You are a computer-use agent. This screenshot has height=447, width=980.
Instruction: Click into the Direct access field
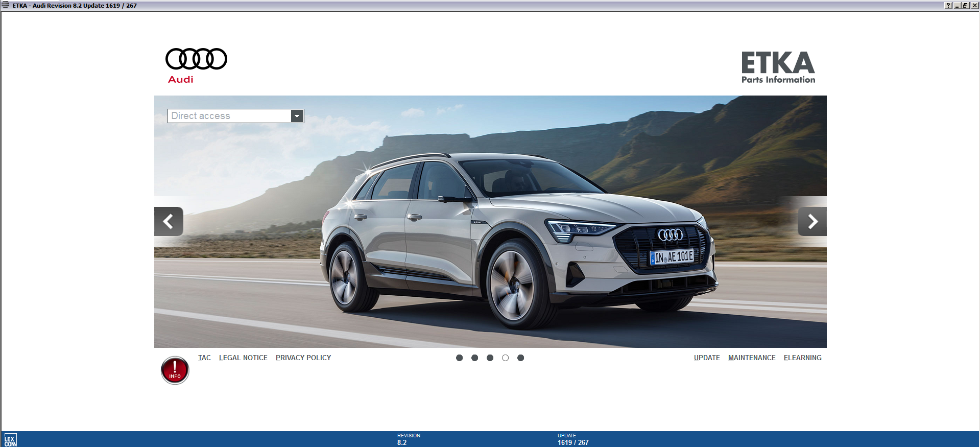coord(229,116)
